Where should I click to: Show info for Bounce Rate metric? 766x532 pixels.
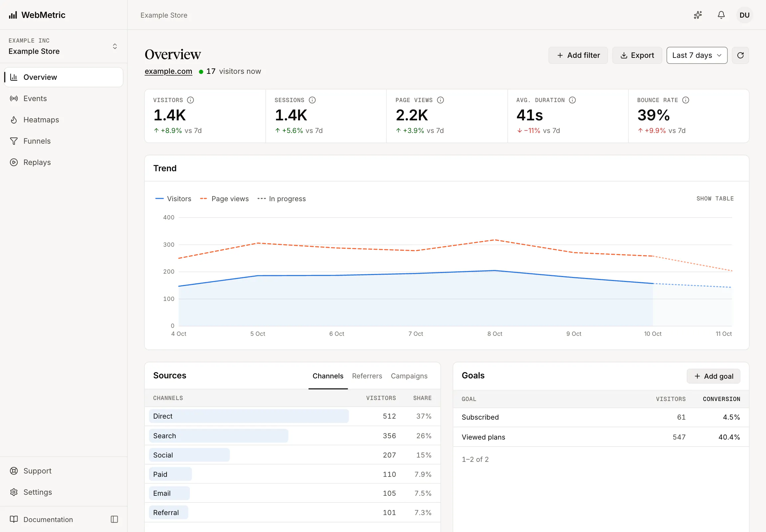[686, 100]
